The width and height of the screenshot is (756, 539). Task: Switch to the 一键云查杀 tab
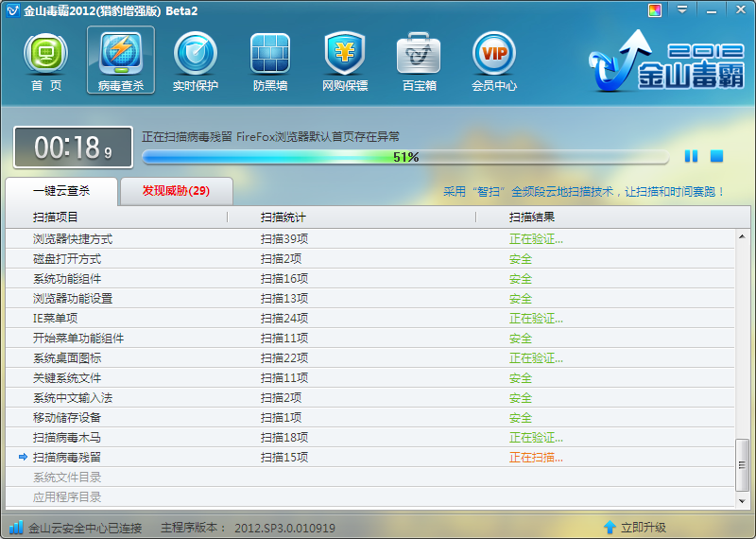coord(61,190)
